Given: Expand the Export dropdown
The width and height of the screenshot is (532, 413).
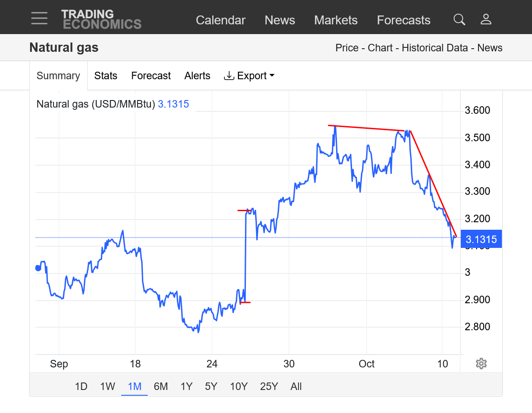Looking at the screenshot, I should [x=249, y=76].
